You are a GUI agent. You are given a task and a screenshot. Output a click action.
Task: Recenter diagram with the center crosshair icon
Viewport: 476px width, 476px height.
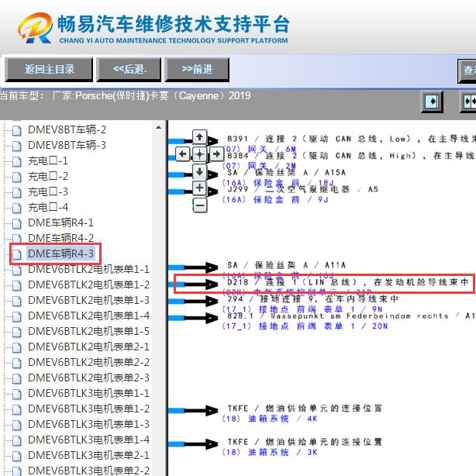pos(199,154)
